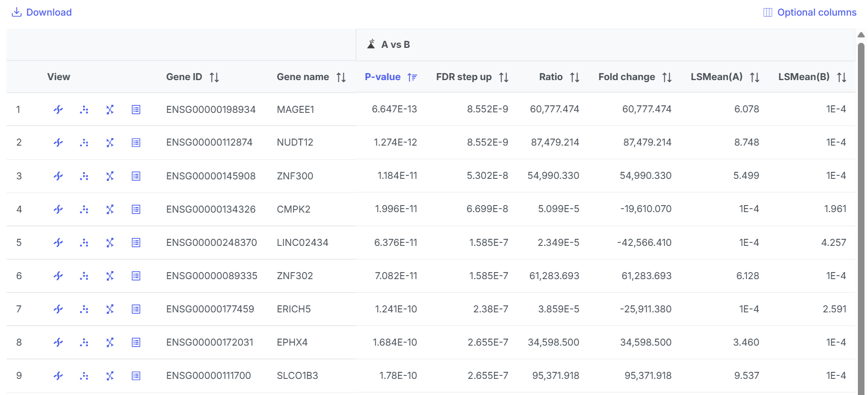Click the crossed-lines icon in the EPHX4 row

point(110,342)
